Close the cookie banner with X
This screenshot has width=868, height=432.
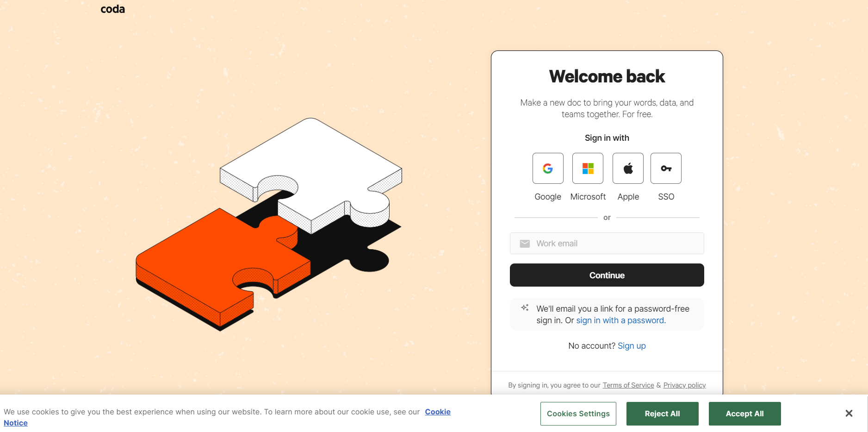point(849,413)
